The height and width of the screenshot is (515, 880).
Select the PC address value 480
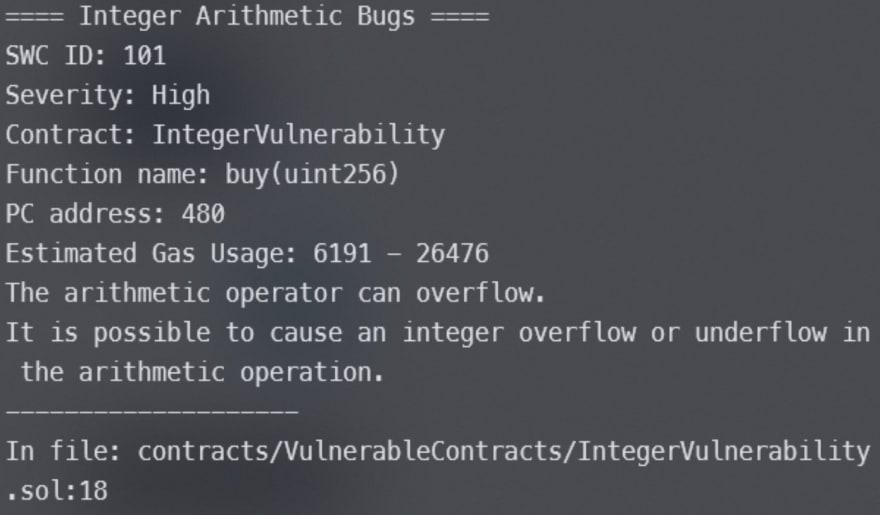click(203, 213)
